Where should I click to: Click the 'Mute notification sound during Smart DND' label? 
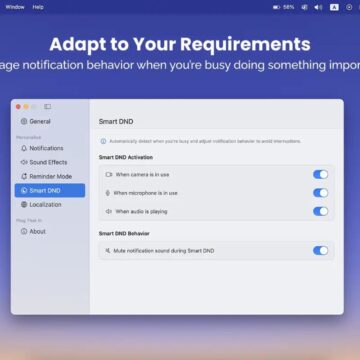pyautogui.click(x=164, y=251)
